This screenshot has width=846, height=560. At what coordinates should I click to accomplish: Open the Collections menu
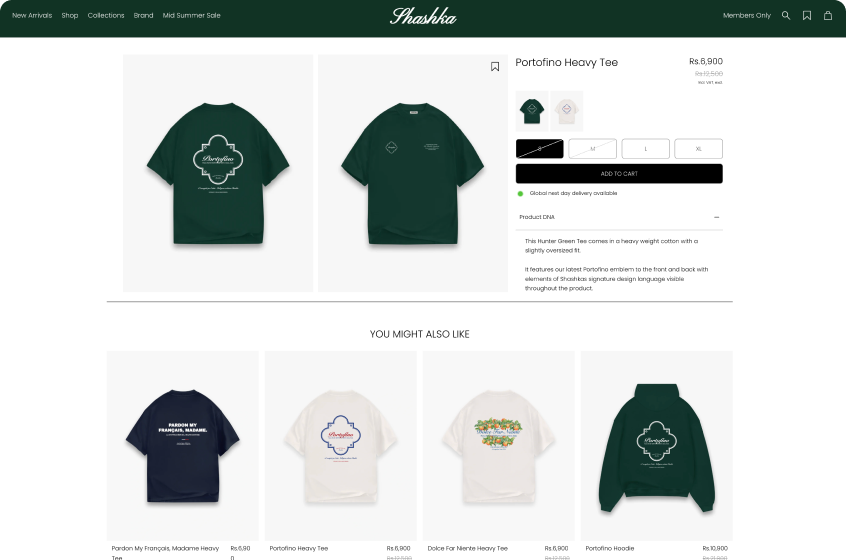[106, 16]
